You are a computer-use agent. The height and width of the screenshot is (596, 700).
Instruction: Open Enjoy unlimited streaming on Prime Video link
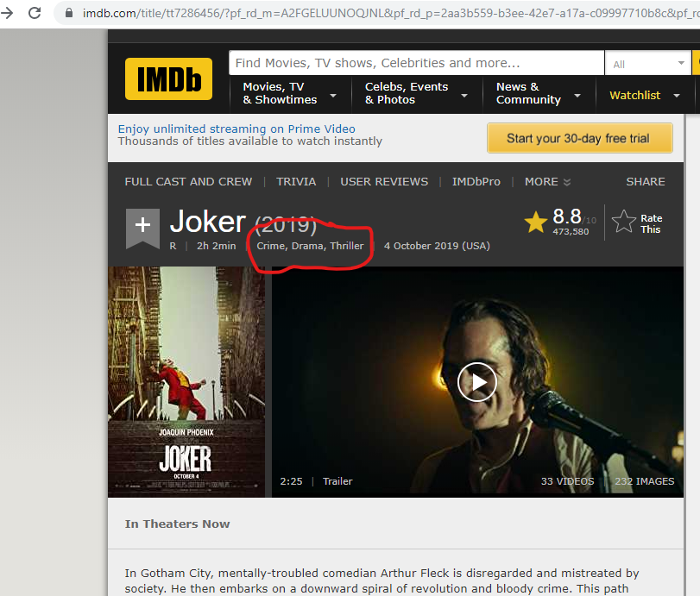click(x=236, y=129)
